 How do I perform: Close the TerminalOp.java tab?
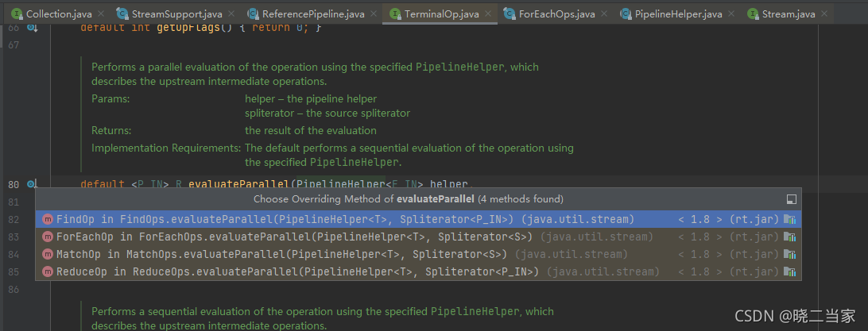click(x=488, y=13)
